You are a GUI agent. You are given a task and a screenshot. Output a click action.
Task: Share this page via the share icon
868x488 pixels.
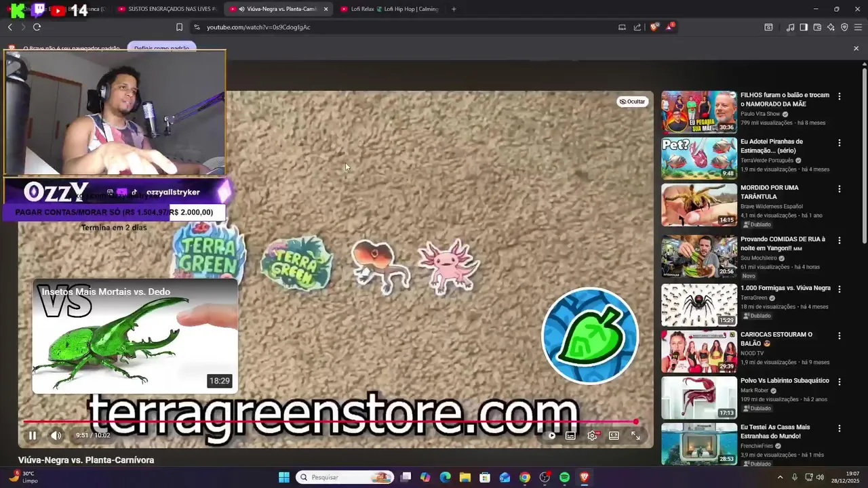(637, 27)
